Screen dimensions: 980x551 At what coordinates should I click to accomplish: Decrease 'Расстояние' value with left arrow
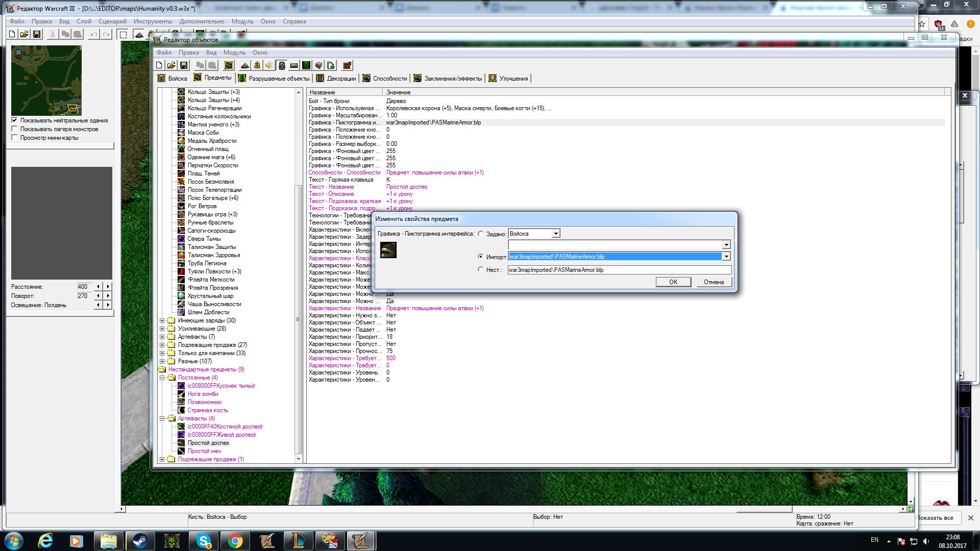[x=99, y=287]
